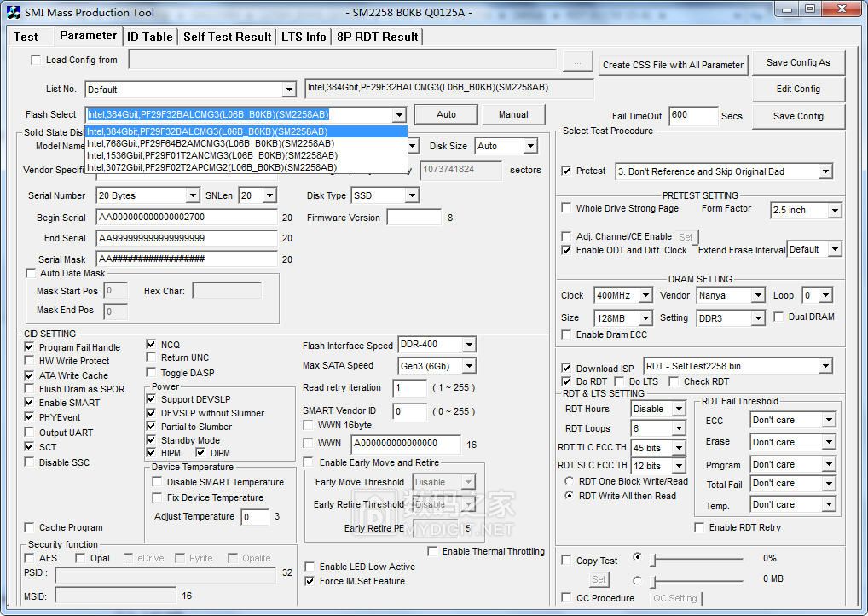Screen dimensions: 868x616
Task: Switch to the LTS Info tab
Action: click(304, 38)
